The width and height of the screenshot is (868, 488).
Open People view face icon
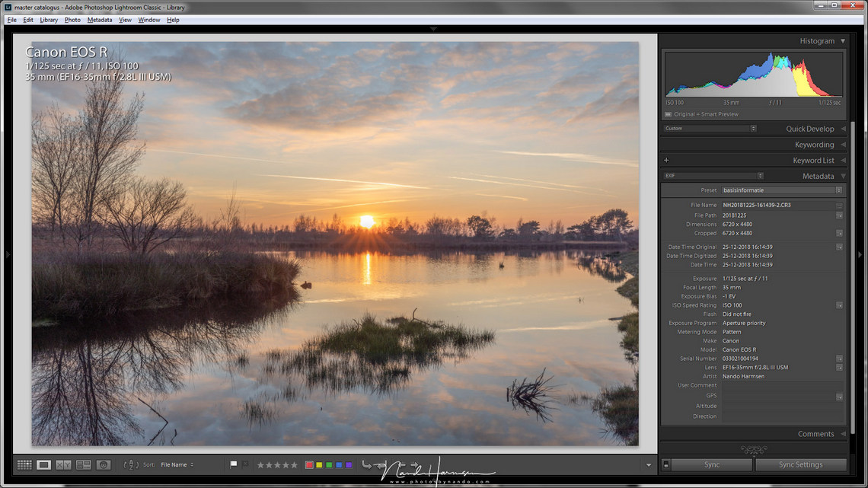click(x=104, y=464)
